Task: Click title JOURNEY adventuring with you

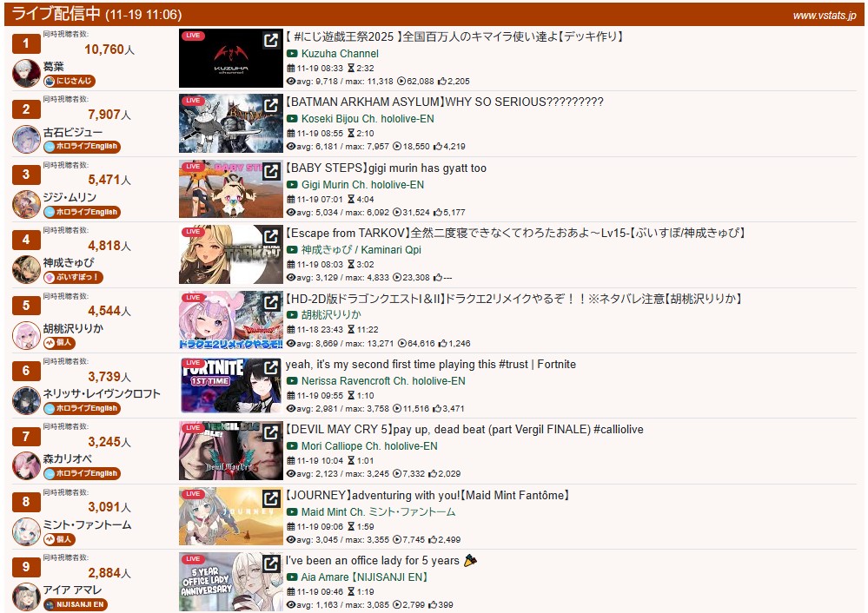Action: (427, 495)
